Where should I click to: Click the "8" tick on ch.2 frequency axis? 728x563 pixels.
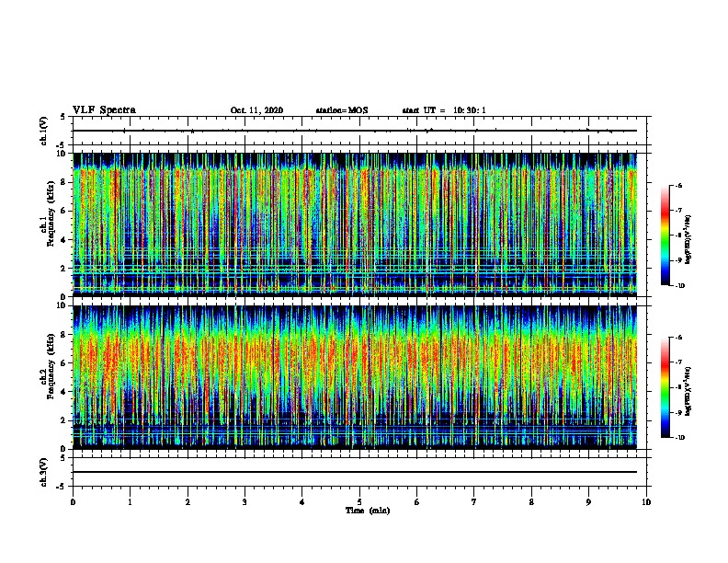point(64,335)
